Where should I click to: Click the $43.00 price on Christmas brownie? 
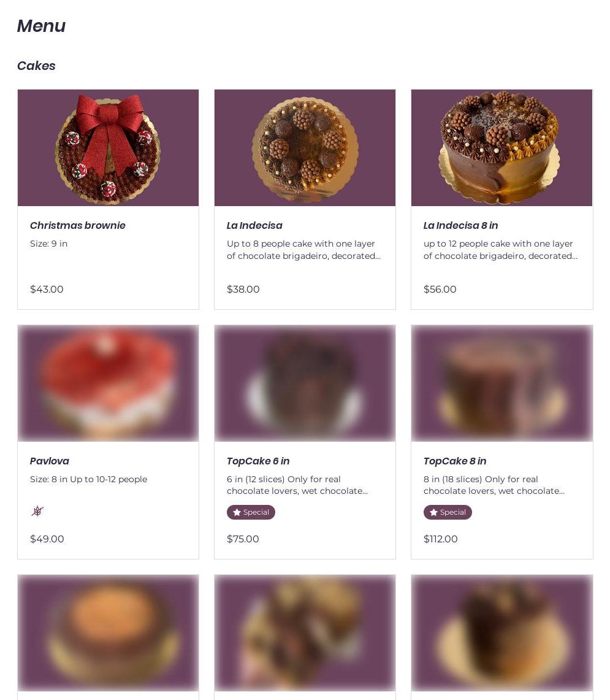point(47,290)
